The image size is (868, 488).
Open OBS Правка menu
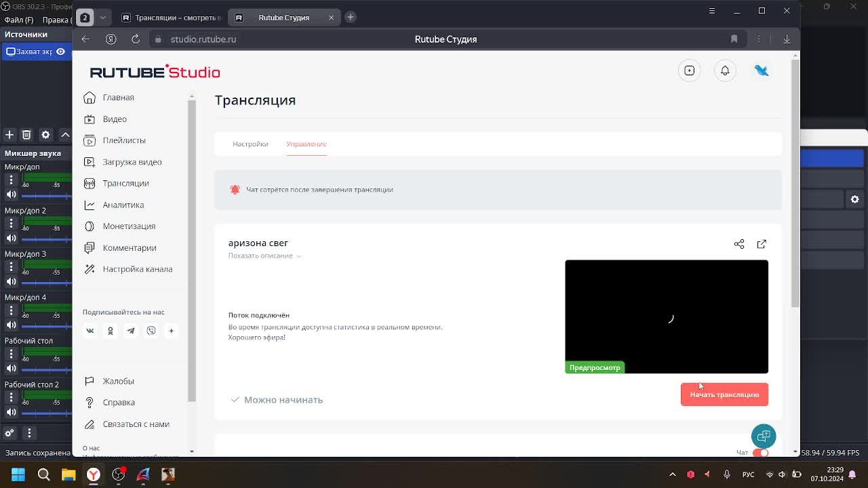(x=57, y=20)
